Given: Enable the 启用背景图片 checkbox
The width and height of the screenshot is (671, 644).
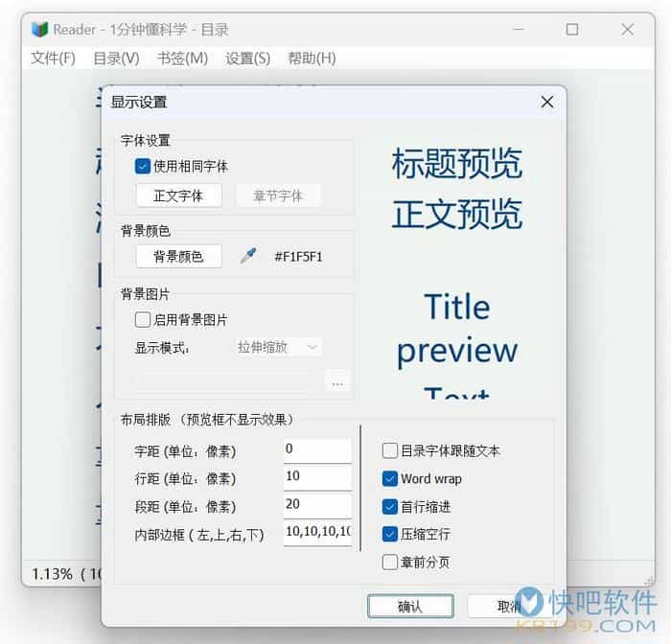Looking at the screenshot, I should [x=143, y=319].
